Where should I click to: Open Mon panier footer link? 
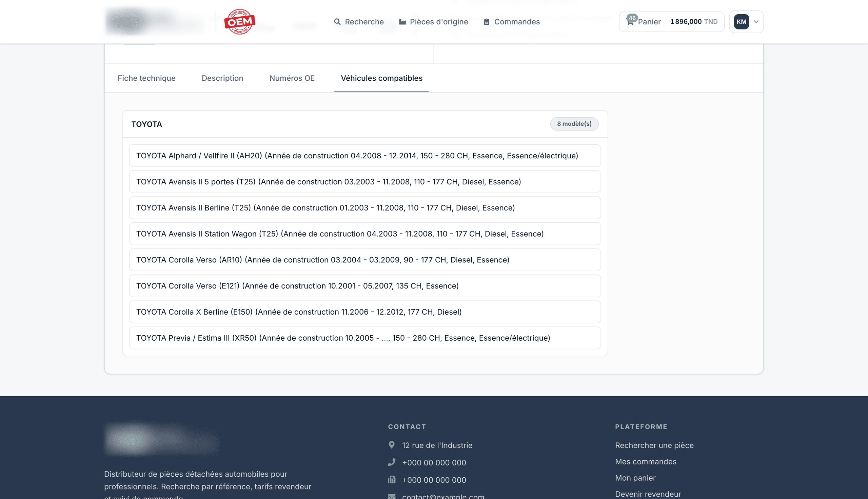point(635,478)
